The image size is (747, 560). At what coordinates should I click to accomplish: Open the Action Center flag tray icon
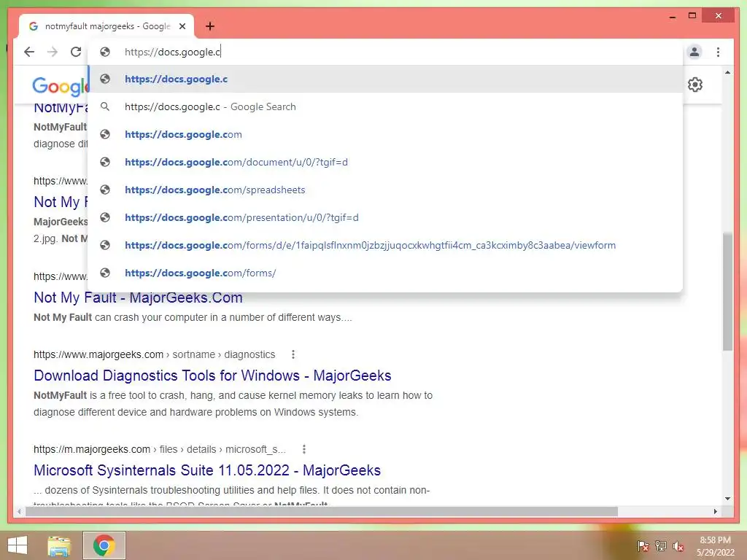[643, 545]
